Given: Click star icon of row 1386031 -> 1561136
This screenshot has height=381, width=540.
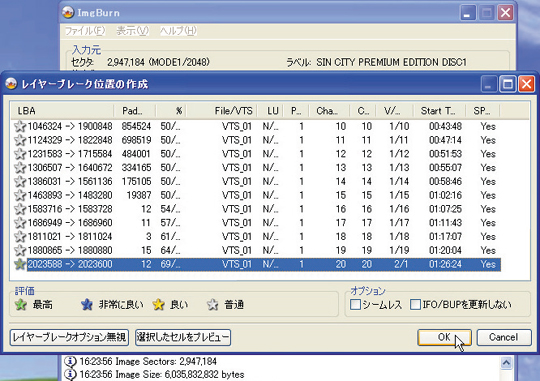Looking at the screenshot, I should click(20, 182).
